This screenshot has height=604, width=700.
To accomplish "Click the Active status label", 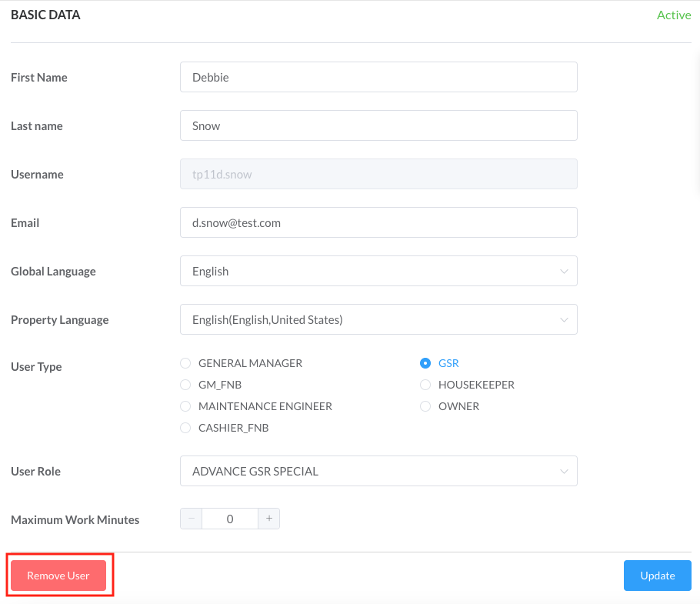I will coord(674,15).
